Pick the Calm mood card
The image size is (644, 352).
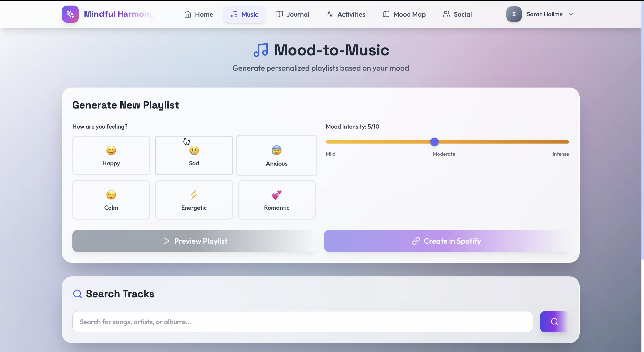(x=111, y=200)
